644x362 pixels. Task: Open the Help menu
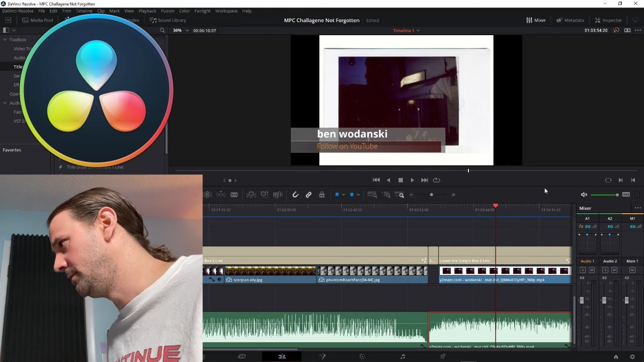(247, 11)
